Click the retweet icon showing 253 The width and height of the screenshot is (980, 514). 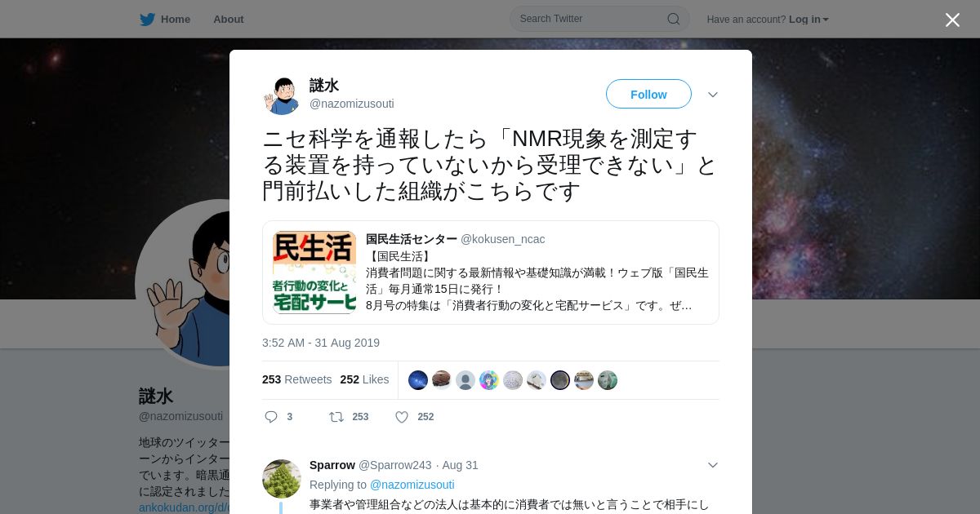336,417
